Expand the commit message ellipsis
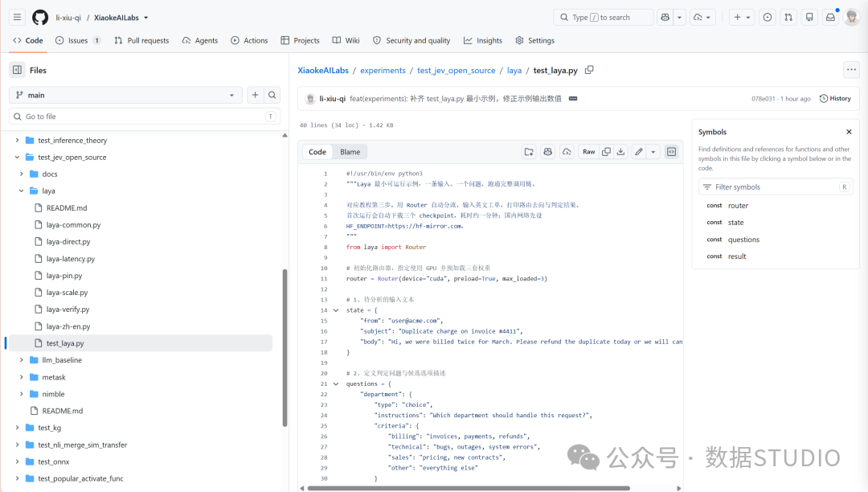868x492 pixels. (x=573, y=99)
